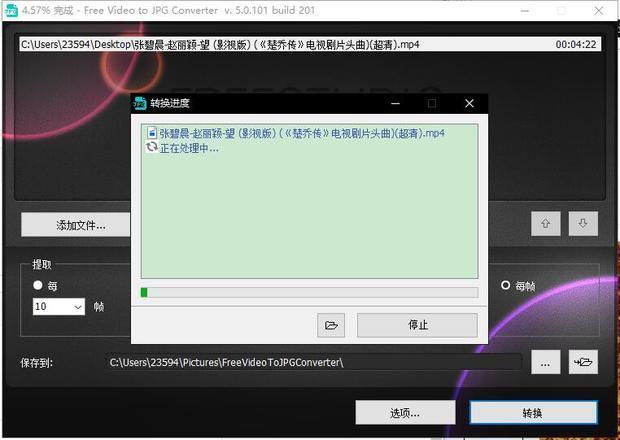Click the 00:04:22 duration text
Image resolution: width=620 pixels, height=440 pixels.
coord(576,45)
